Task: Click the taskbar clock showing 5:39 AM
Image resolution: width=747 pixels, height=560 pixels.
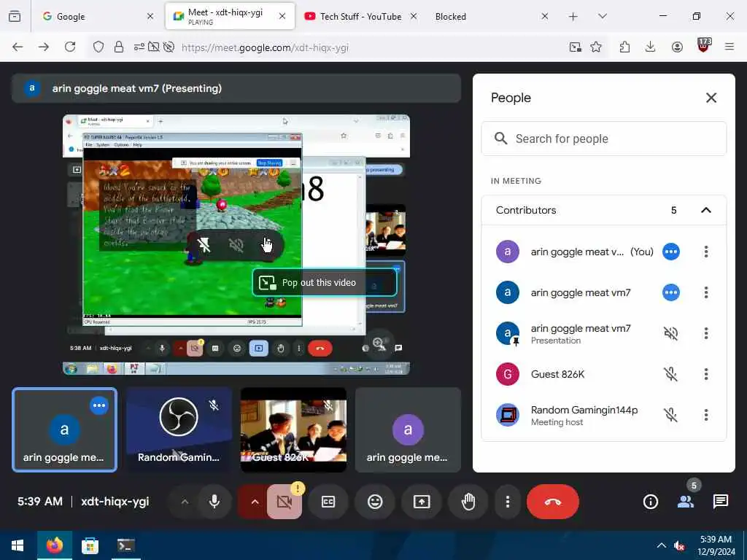Action: click(x=716, y=545)
